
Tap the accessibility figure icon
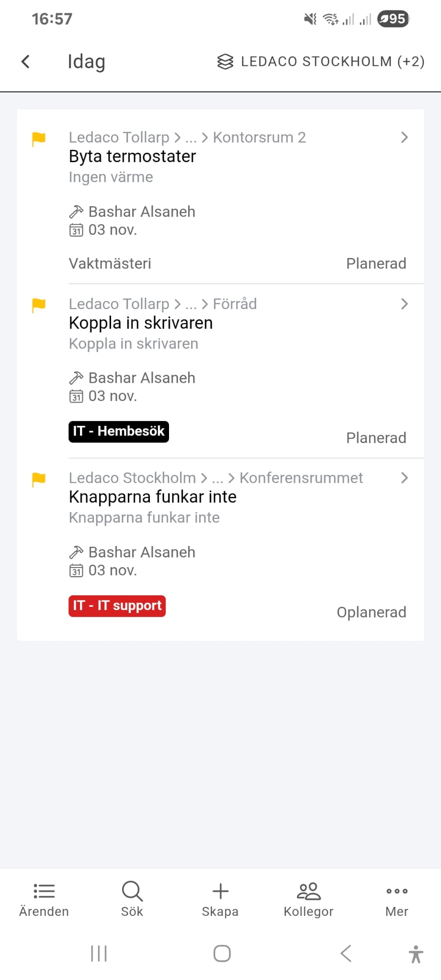click(x=416, y=954)
